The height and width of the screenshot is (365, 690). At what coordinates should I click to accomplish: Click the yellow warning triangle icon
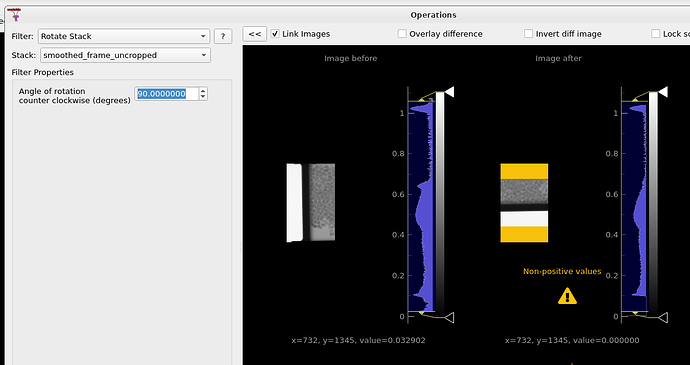(x=567, y=296)
